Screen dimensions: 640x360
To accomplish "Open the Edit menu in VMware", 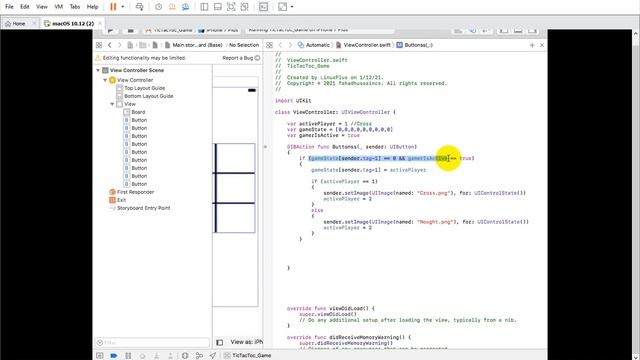I will 25,7.
